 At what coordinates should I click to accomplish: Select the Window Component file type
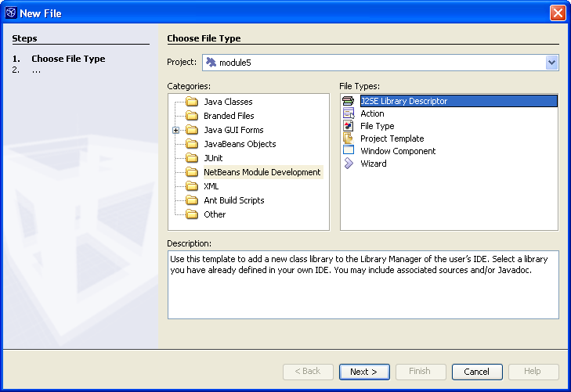tap(398, 151)
